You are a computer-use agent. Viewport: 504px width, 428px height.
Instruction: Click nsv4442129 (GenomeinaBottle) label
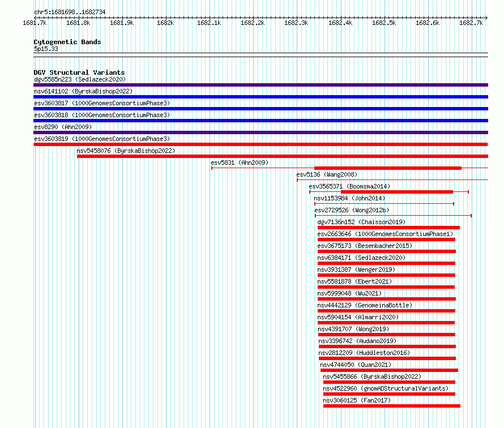click(x=365, y=305)
